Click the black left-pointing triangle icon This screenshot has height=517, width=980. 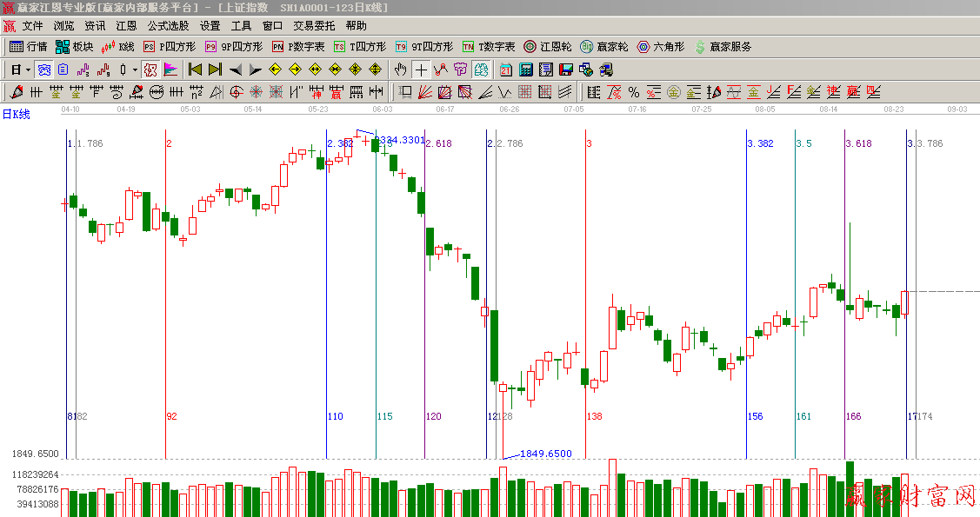235,70
